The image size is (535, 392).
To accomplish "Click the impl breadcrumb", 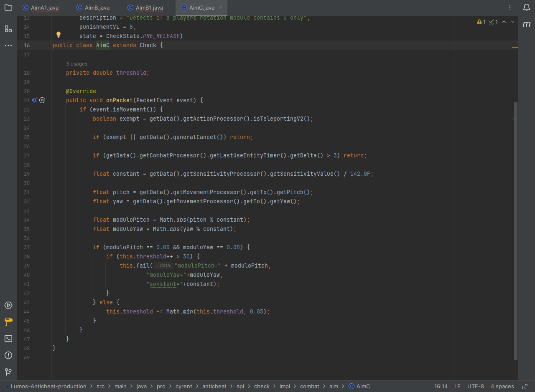I will point(285,387).
